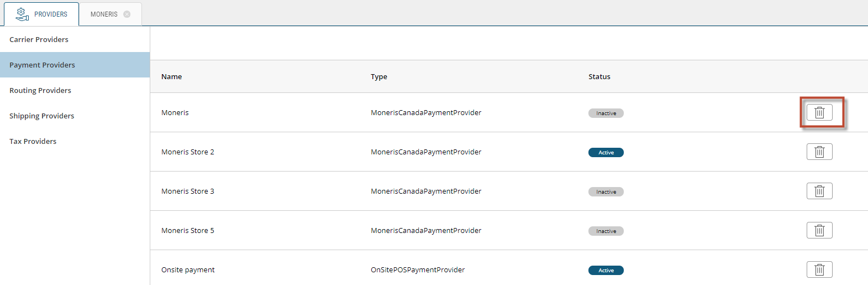Click the Providers gear-hand icon
Image resolution: width=868 pixels, height=285 pixels.
[22, 14]
